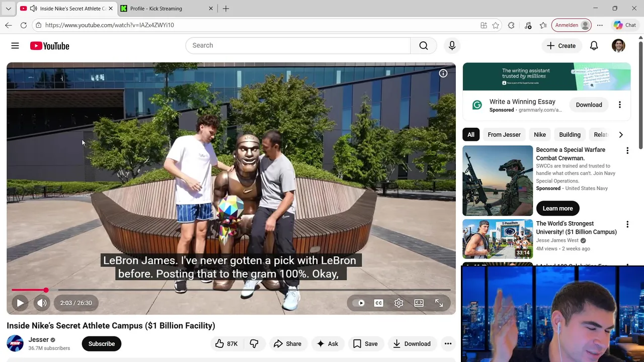Screen dimensions: 644x362
Task: Open the favorites list icon
Action: coord(543,25)
